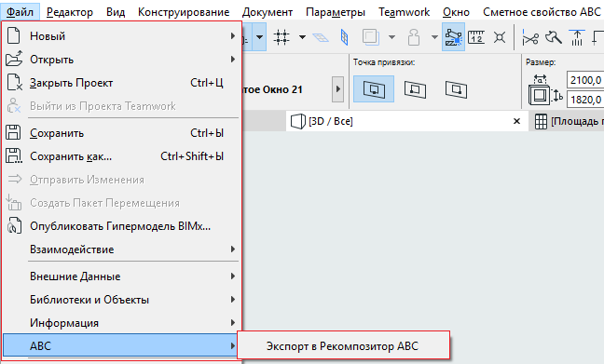Expand the window type flyout arrow
The height and width of the screenshot is (364, 604).
337,89
